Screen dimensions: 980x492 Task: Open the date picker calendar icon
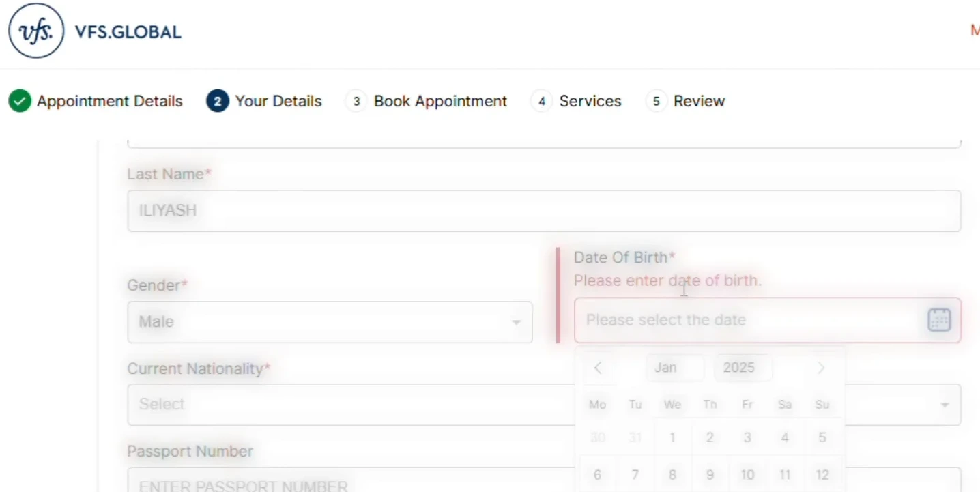tap(939, 319)
